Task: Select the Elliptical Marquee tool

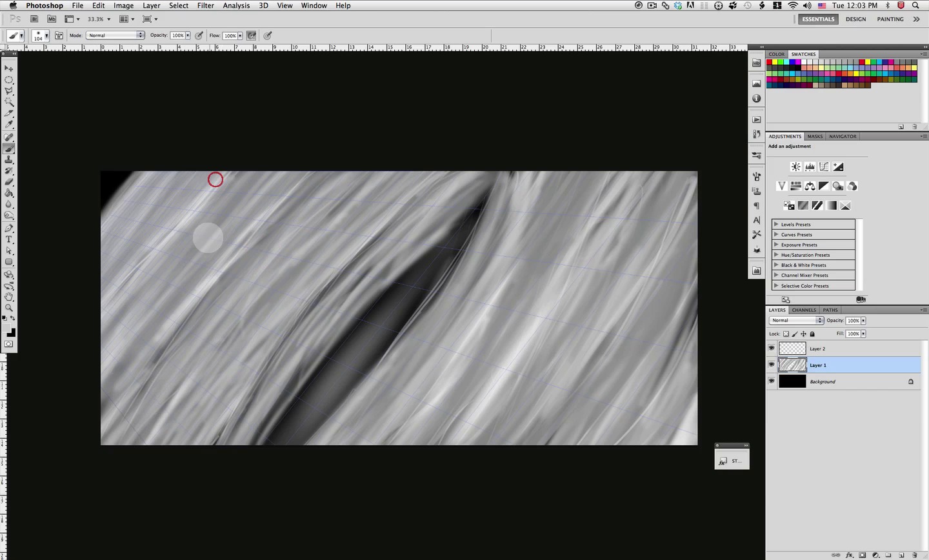Action: click(9, 80)
